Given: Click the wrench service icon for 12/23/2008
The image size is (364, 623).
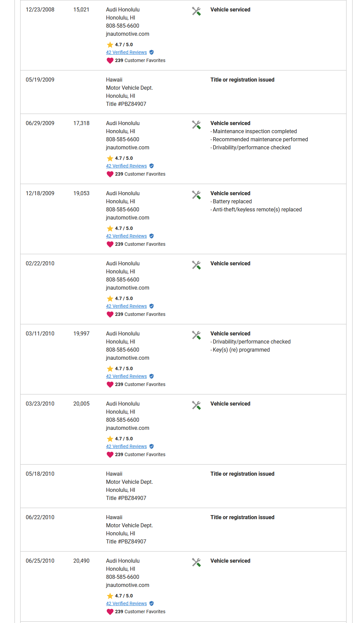Looking at the screenshot, I should (196, 11).
